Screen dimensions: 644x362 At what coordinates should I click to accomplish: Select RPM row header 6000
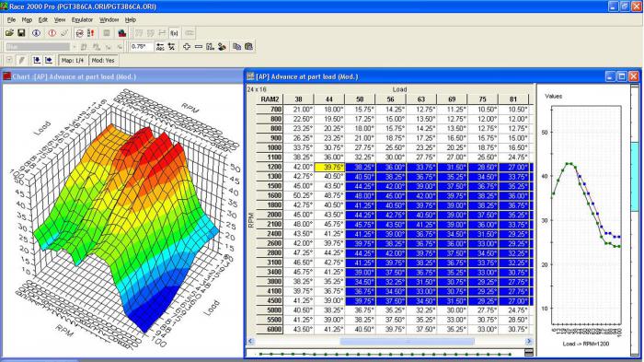click(270, 330)
